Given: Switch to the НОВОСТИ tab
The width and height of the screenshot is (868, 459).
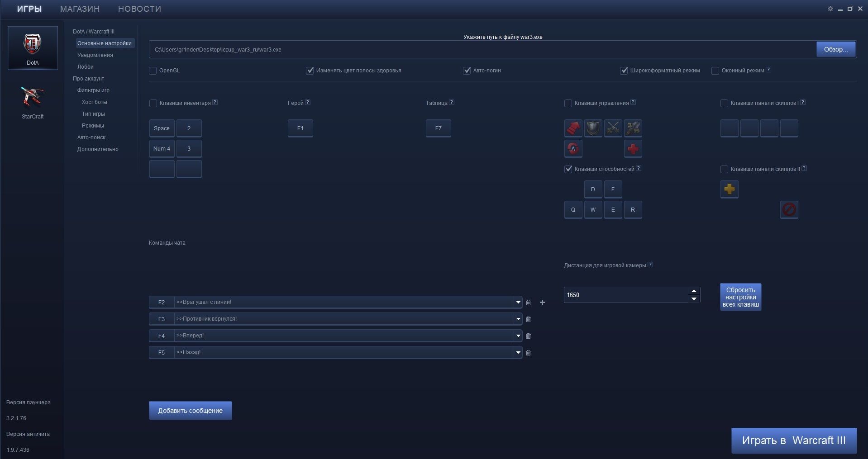Looking at the screenshot, I should (x=139, y=9).
